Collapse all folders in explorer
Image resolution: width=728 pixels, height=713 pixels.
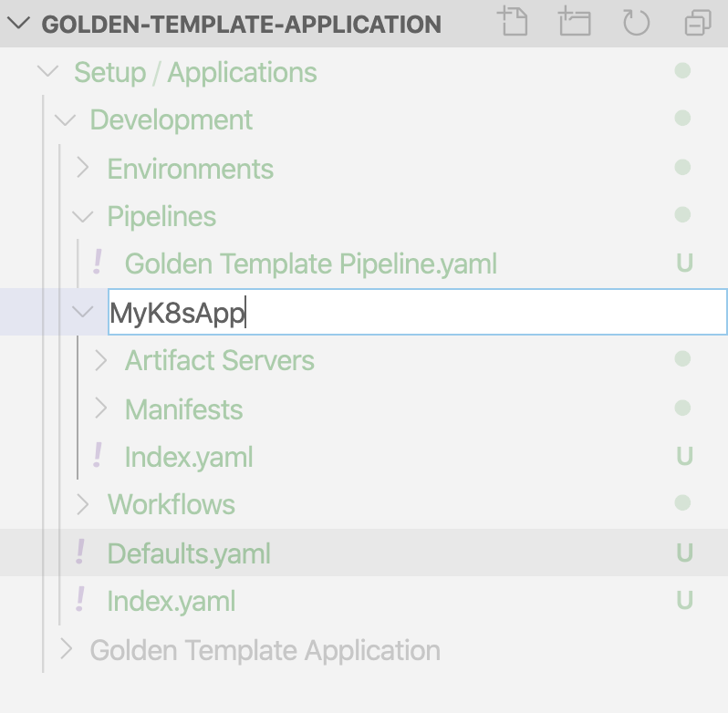(x=698, y=22)
